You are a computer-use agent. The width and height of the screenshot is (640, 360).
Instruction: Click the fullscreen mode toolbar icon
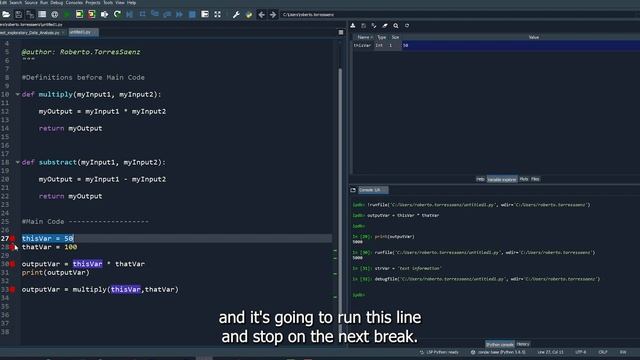tap(218, 15)
